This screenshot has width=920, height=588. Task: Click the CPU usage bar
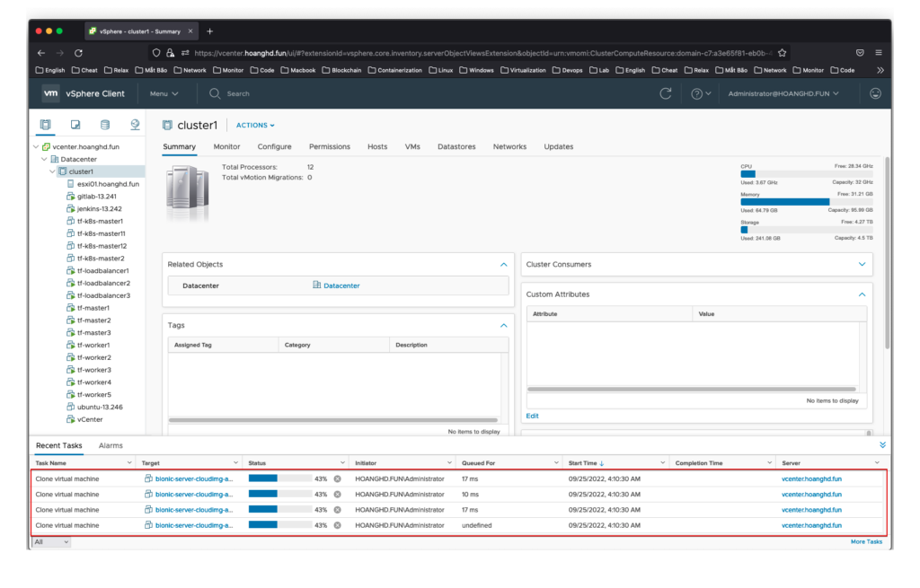(806, 174)
